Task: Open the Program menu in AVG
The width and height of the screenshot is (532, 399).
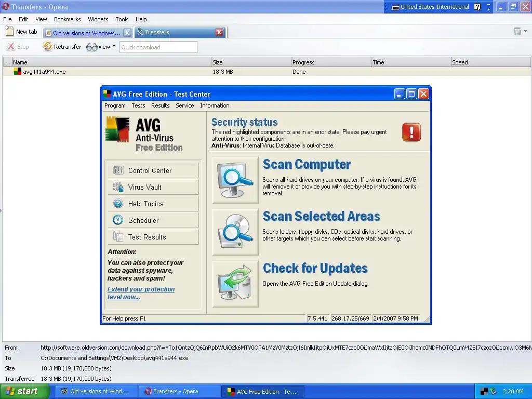Action: click(115, 105)
